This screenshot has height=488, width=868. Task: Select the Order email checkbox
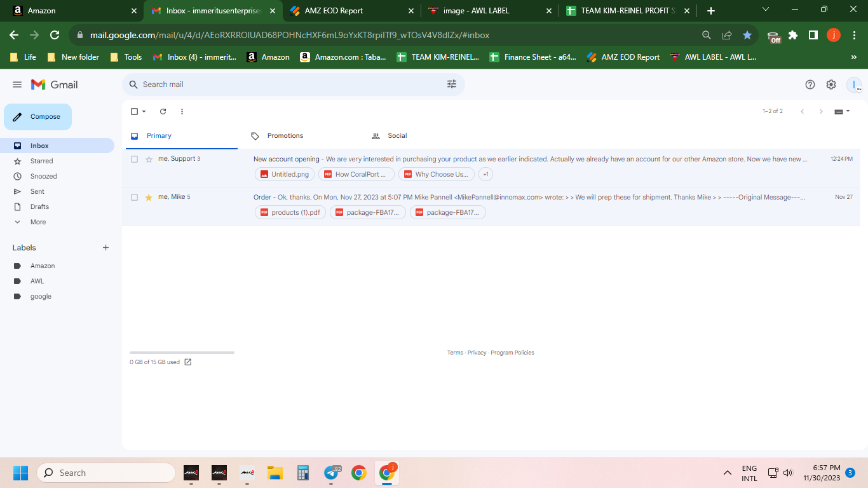[x=134, y=198]
